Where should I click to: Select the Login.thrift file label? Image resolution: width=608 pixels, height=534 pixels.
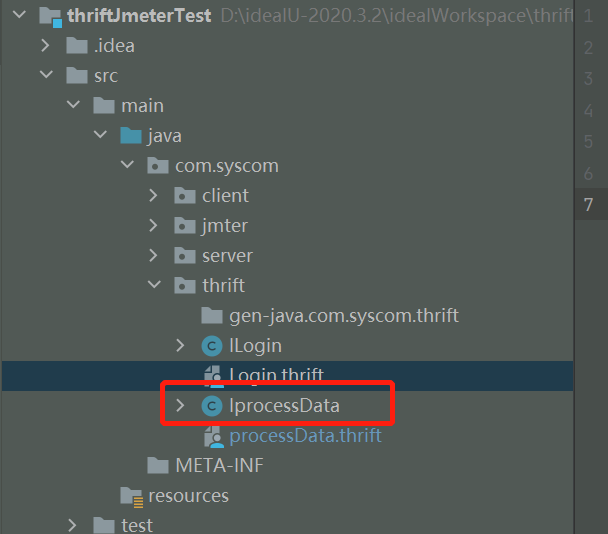276,376
